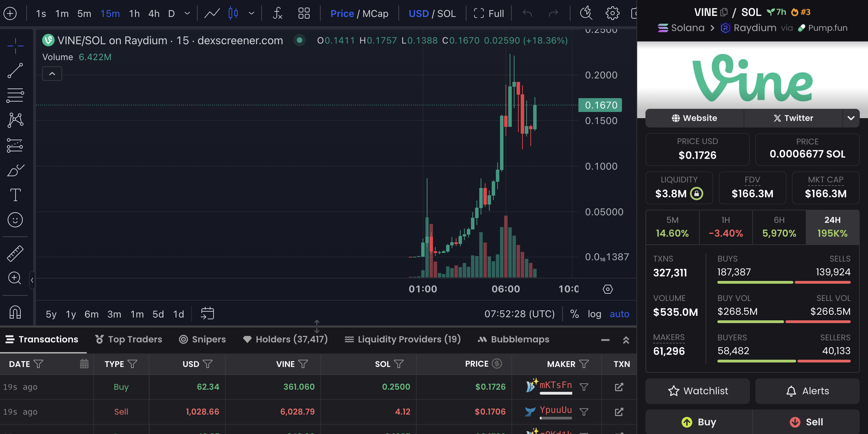Select the candlestick chart style icon
Viewport: 868px width, 434px height.
233,13
